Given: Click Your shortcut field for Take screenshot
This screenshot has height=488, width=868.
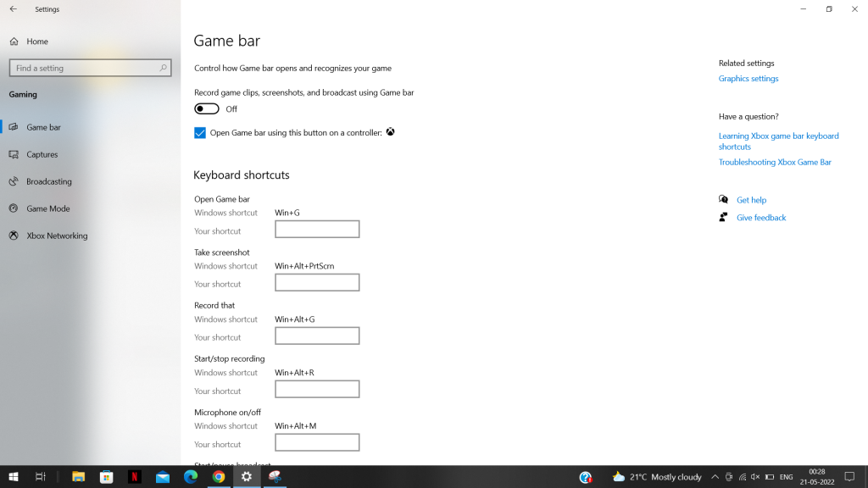Looking at the screenshot, I should 317,283.
